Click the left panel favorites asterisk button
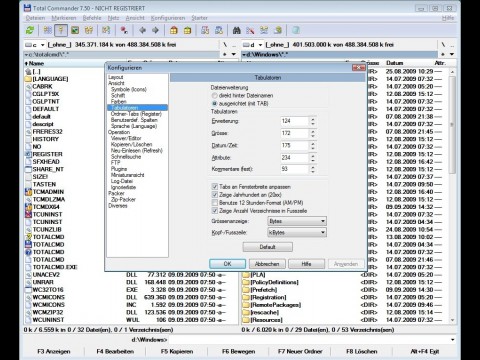Image resolution: width=480 pixels, height=360 pixels. [x=225, y=54]
